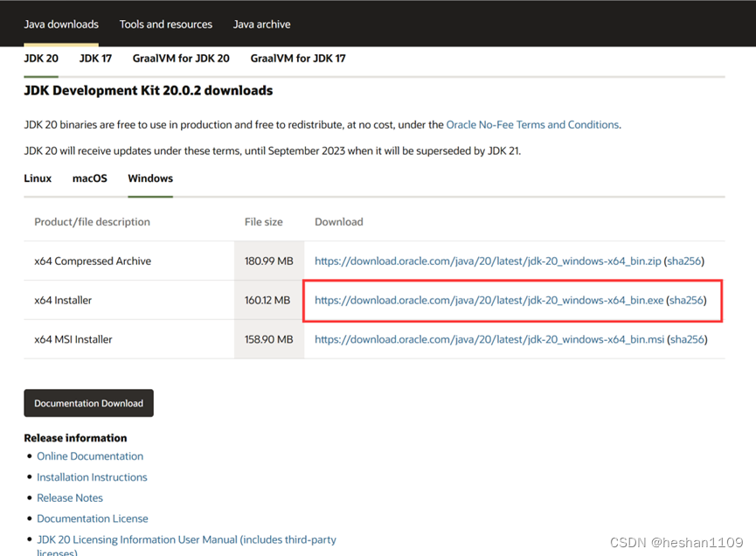Click the File size column header
The height and width of the screenshot is (556, 756).
(x=264, y=222)
